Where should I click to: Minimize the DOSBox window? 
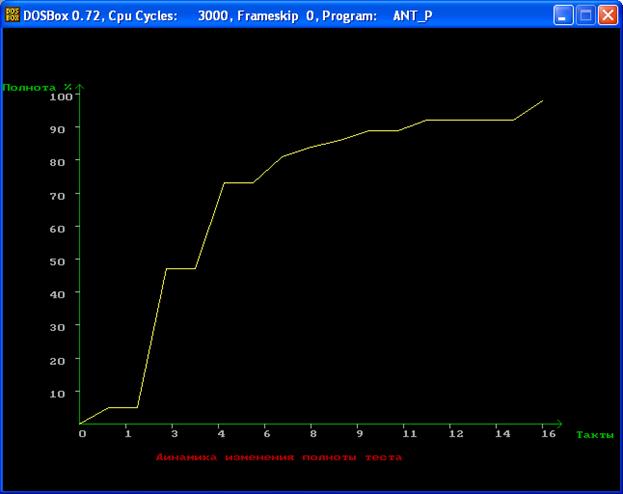(565, 15)
